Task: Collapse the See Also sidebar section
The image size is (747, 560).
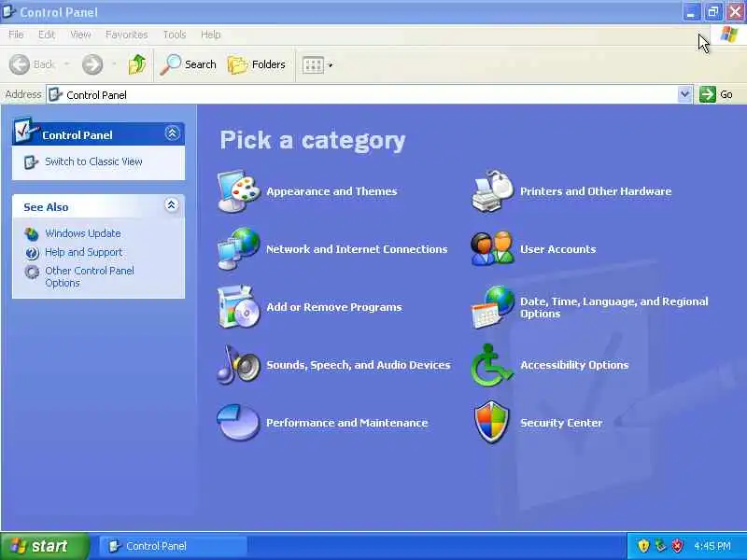Action: coord(172,205)
